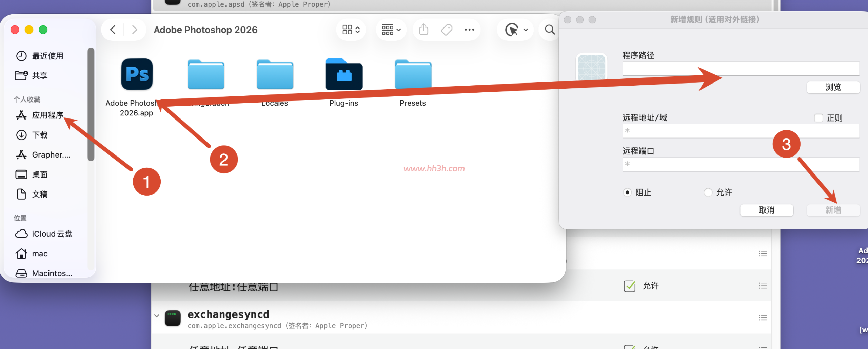Open the Finder group-by dropdown
The height and width of the screenshot is (349, 868).
click(x=391, y=30)
